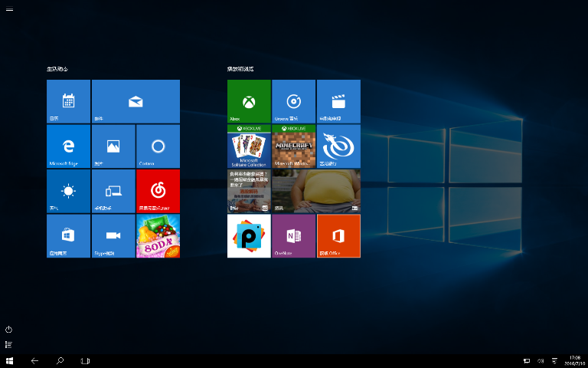Open the Calendar tile

point(68,101)
